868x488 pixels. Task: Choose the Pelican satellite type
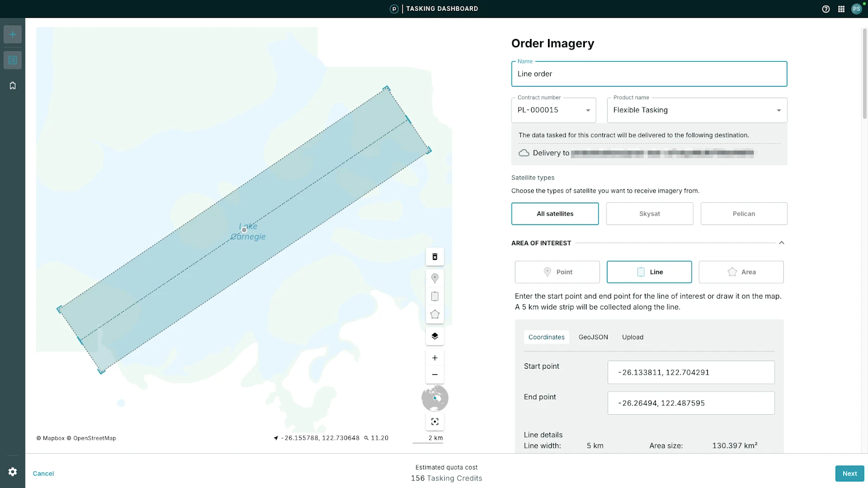744,214
